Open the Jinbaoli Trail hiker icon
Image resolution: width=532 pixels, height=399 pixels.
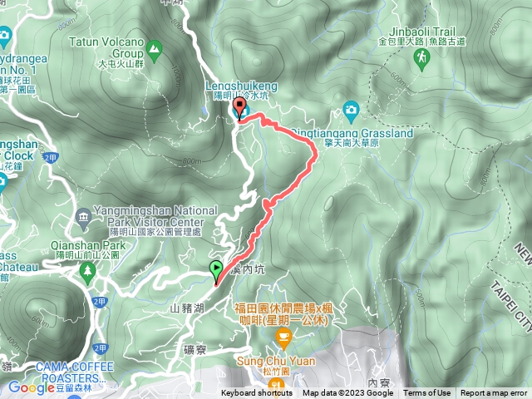point(421,60)
